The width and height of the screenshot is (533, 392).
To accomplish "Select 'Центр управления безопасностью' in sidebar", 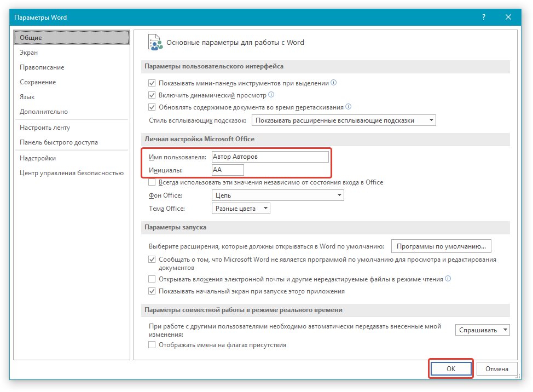I will [72, 173].
